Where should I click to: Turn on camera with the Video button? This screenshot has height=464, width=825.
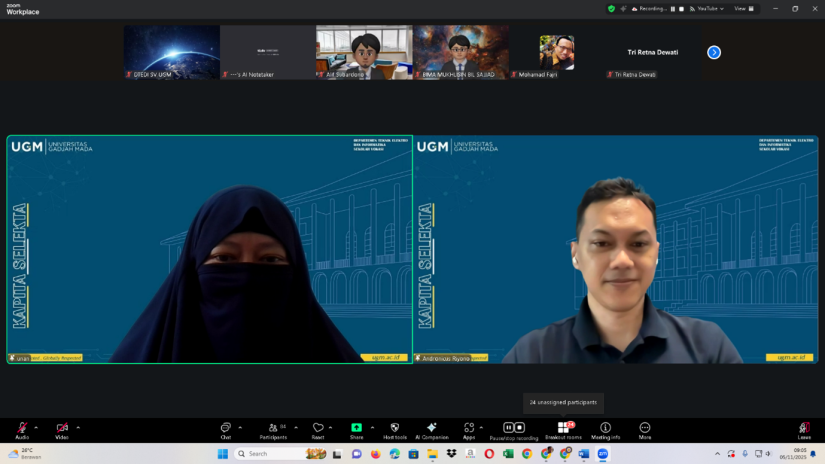pos(62,428)
